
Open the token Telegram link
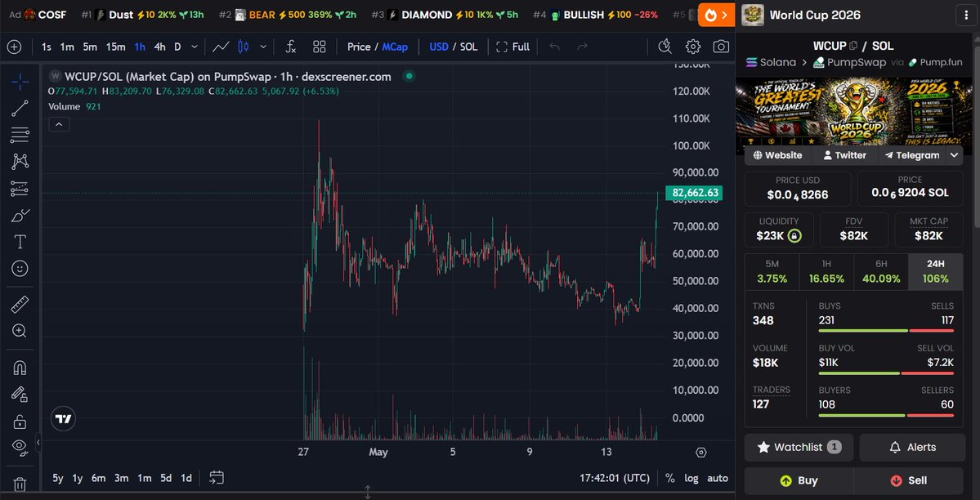pyautogui.click(x=912, y=155)
